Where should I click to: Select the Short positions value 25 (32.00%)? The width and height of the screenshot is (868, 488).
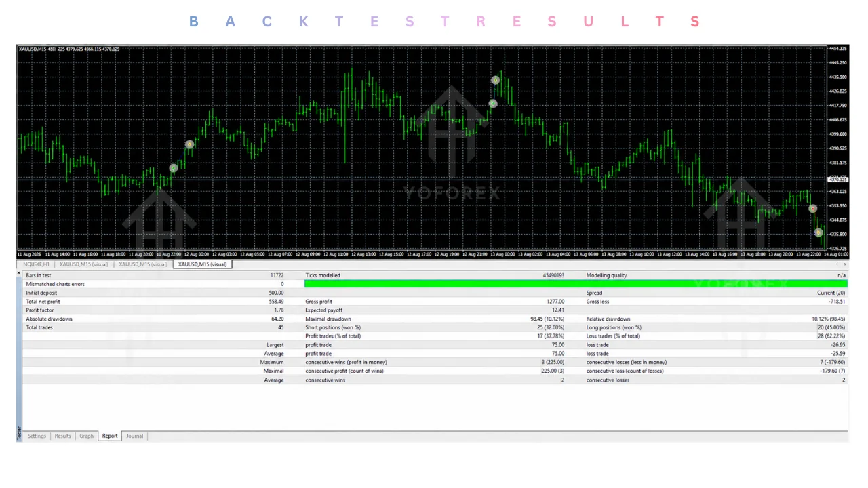click(551, 327)
